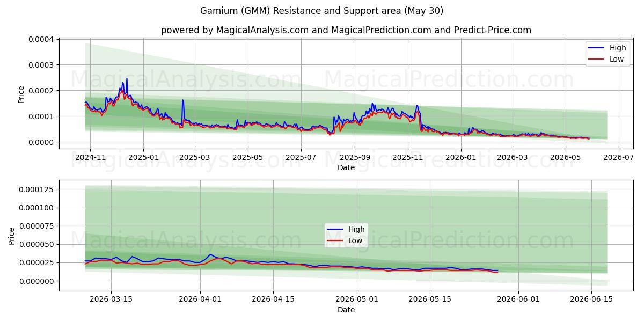Click the '2025-07' x-axis label

(x=301, y=157)
